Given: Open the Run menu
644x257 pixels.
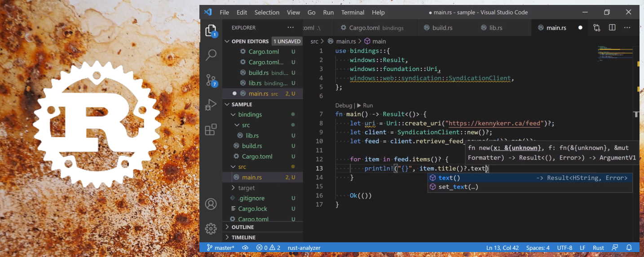Looking at the screenshot, I should click(x=328, y=12).
